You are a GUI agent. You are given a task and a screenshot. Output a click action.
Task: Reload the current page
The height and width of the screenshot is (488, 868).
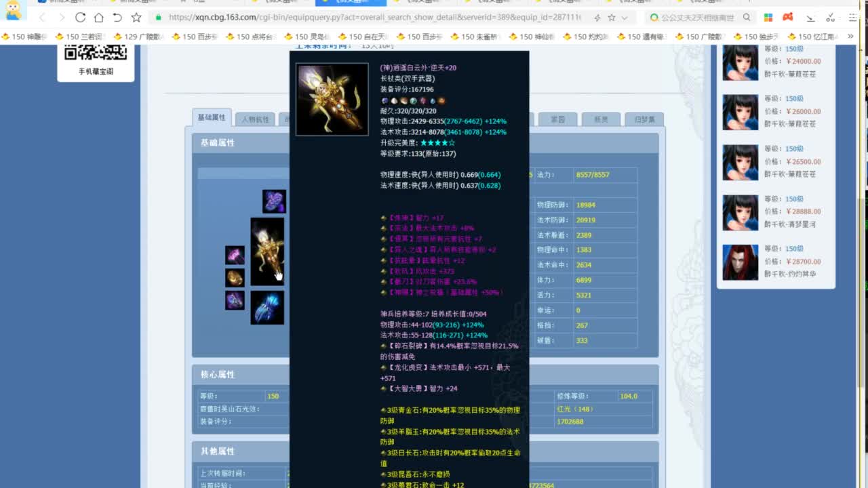(x=80, y=18)
